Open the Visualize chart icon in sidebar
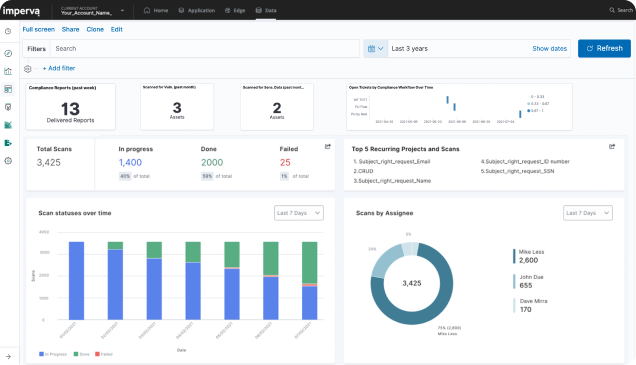Screen dimensions: 636x365 [8, 71]
